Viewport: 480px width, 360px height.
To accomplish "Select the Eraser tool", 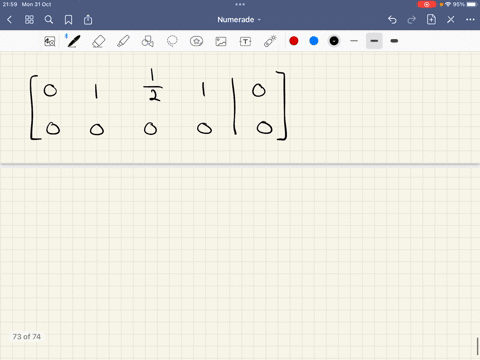I will pos(99,41).
